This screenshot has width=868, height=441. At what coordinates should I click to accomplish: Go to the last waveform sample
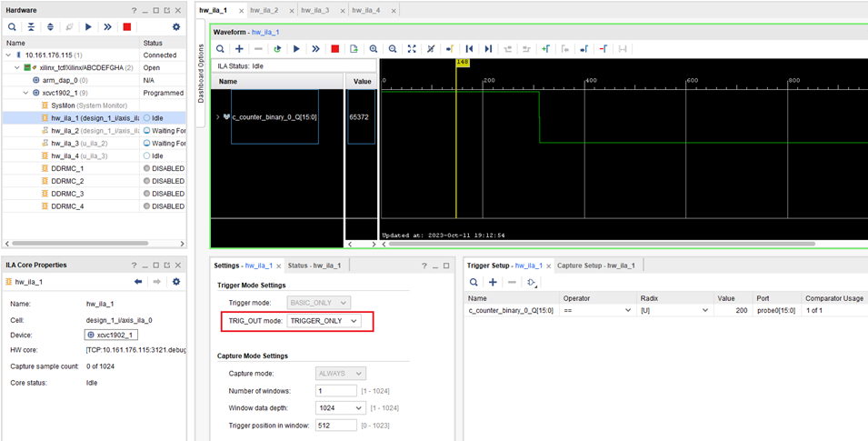click(x=488, y=48)
